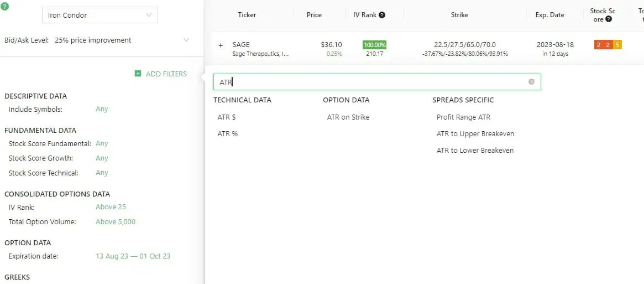
Task: Click the Stock Score help icon
Action: pos(609,19)
